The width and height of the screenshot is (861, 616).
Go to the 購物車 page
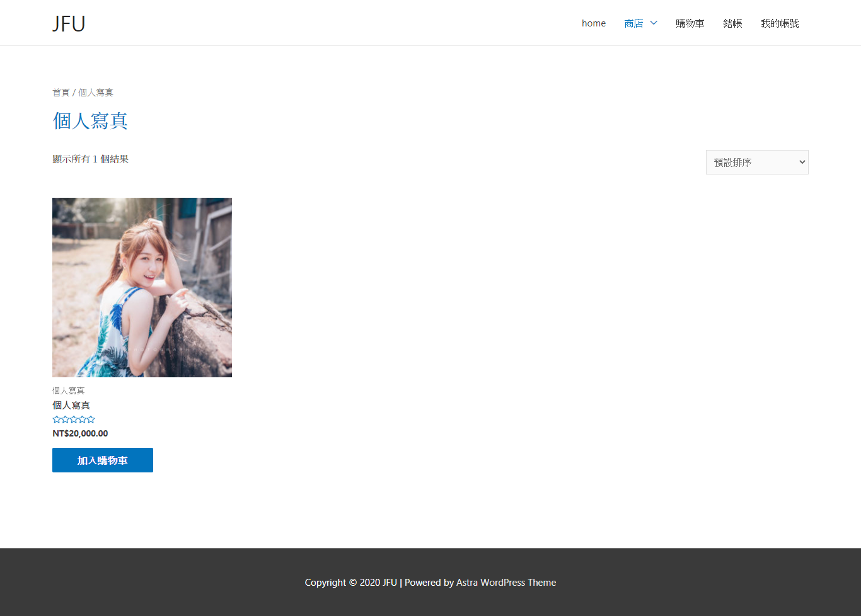[690, 23]
